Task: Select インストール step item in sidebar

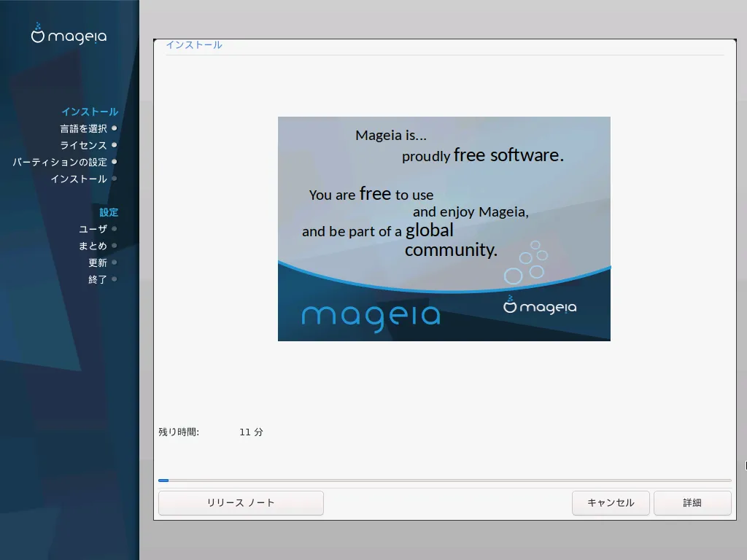Action: pos(79,179)
